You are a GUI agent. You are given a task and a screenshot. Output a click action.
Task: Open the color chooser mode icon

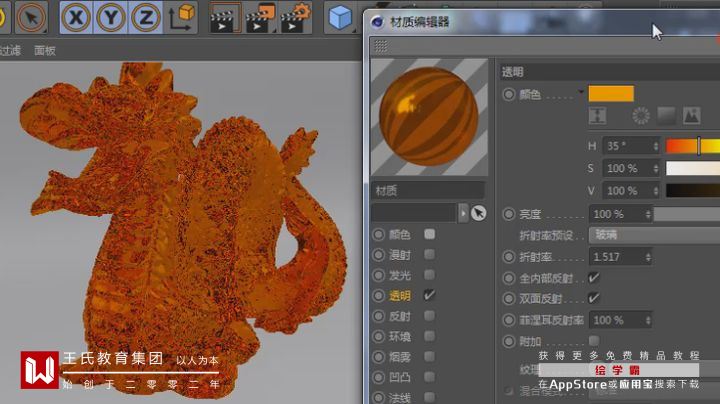click(597, 116)
